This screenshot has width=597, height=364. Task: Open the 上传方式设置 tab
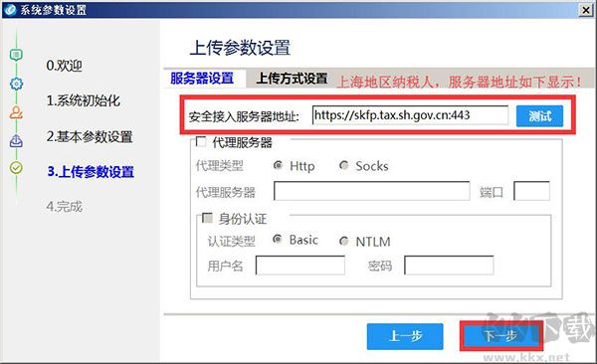(292, 79)
